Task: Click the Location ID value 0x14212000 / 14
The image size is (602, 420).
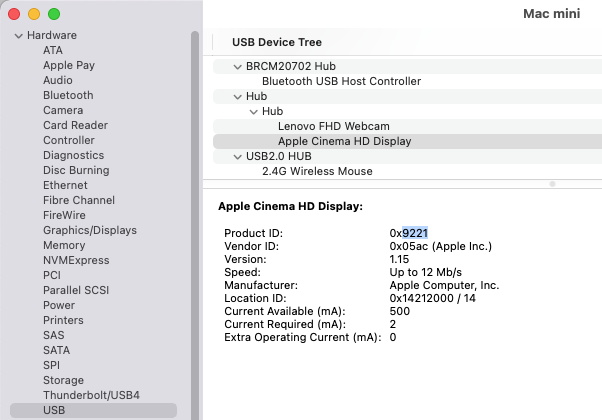Action: click(x=432, y=298)
